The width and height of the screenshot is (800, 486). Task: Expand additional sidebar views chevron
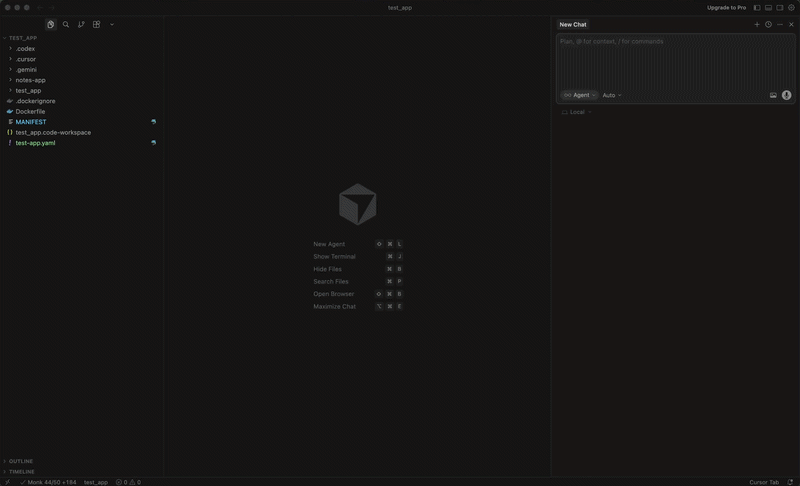112,24
